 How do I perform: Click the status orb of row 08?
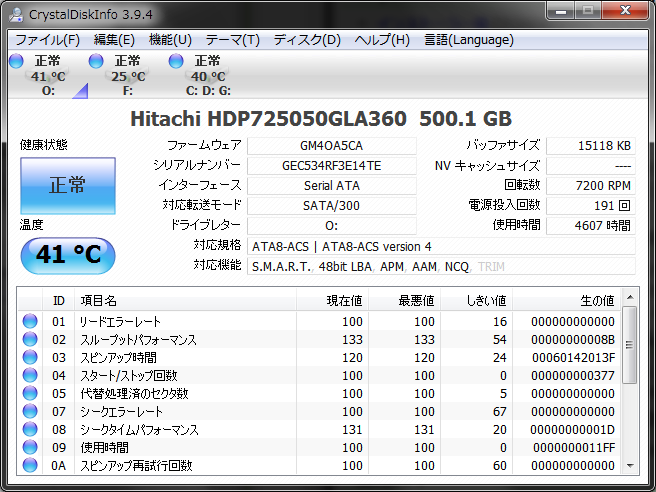coord(30,429)
